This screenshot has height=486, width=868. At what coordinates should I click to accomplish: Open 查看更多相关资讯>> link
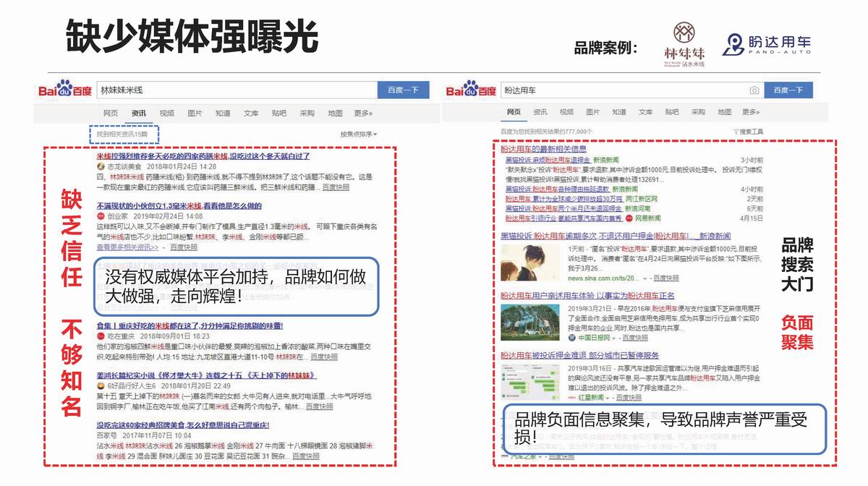point(127,247)
